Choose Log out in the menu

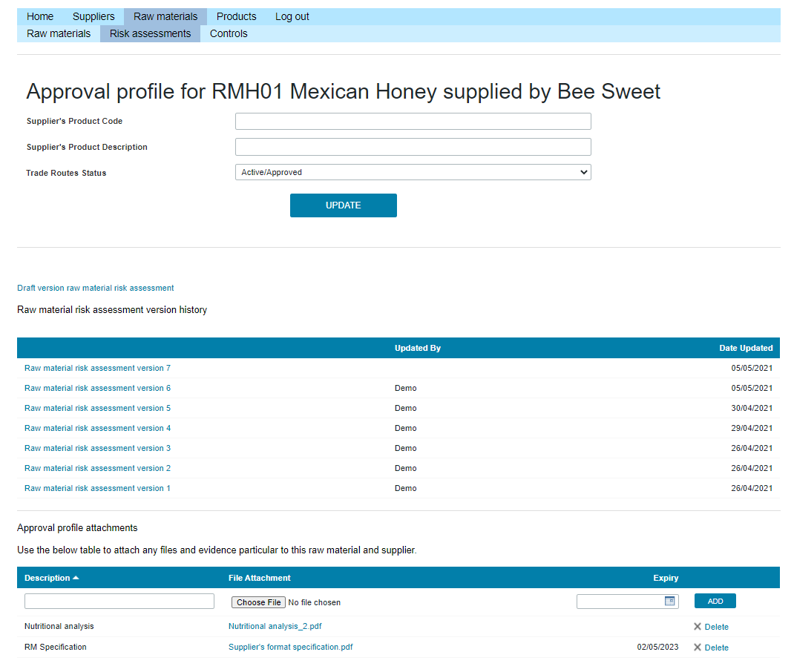click(x=292, y=16)
